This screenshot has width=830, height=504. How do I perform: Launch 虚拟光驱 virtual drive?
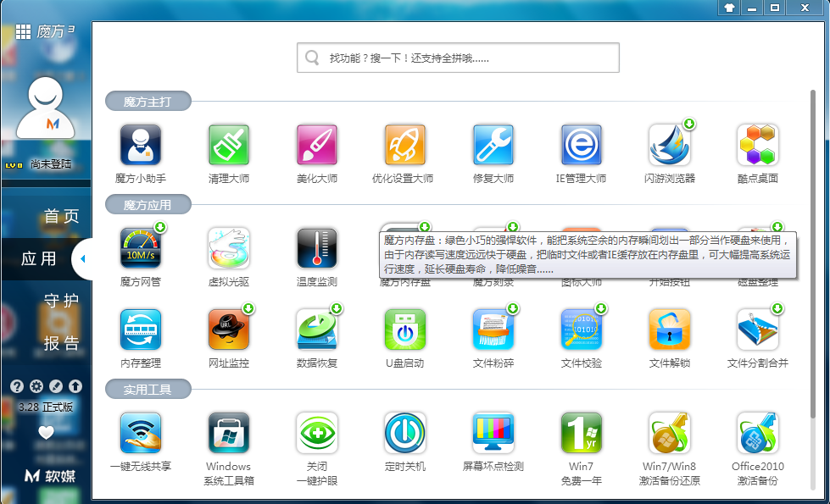(229, 248)
